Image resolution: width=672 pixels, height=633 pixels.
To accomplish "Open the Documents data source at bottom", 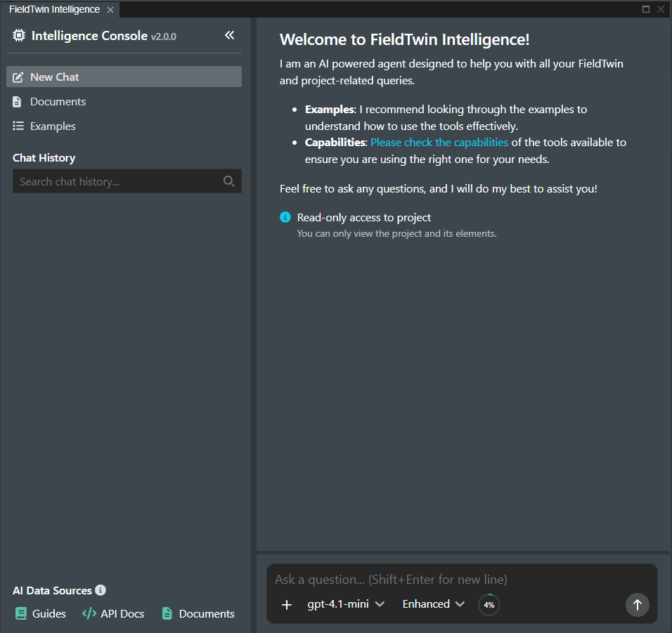I will point(198,614).
